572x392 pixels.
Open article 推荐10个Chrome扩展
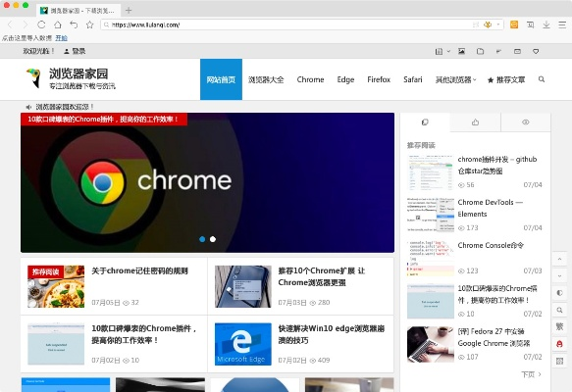[x=322, y=276]
